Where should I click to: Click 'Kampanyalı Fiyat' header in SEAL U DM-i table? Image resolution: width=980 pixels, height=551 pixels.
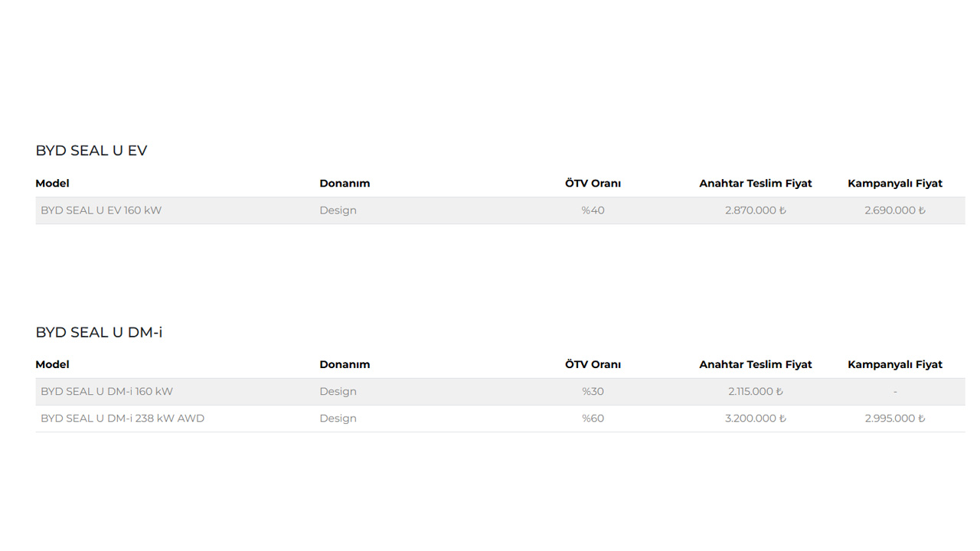[x=895, y=365]
